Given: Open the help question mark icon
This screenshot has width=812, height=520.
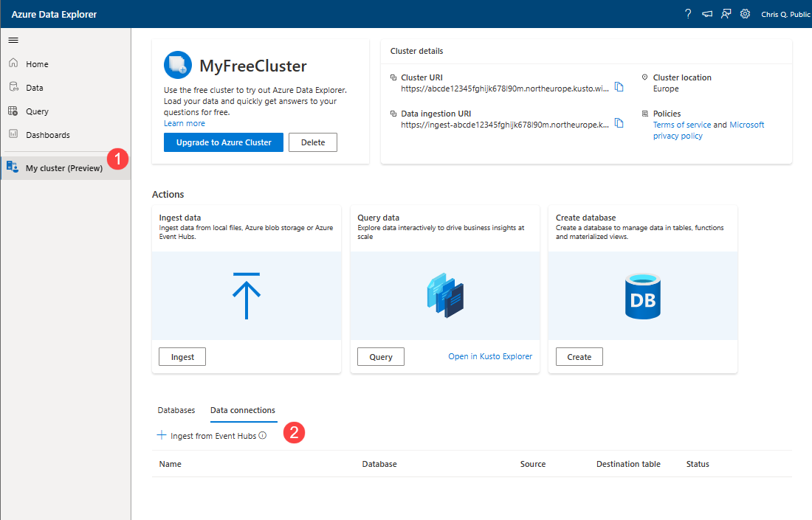Looking at the screenshot, I should (x=688, y=14).
